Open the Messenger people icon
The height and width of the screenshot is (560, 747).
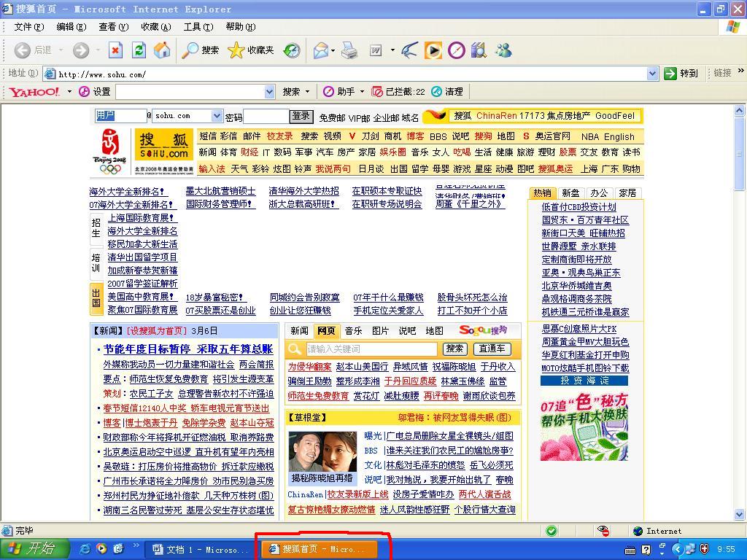pos(503,50)
